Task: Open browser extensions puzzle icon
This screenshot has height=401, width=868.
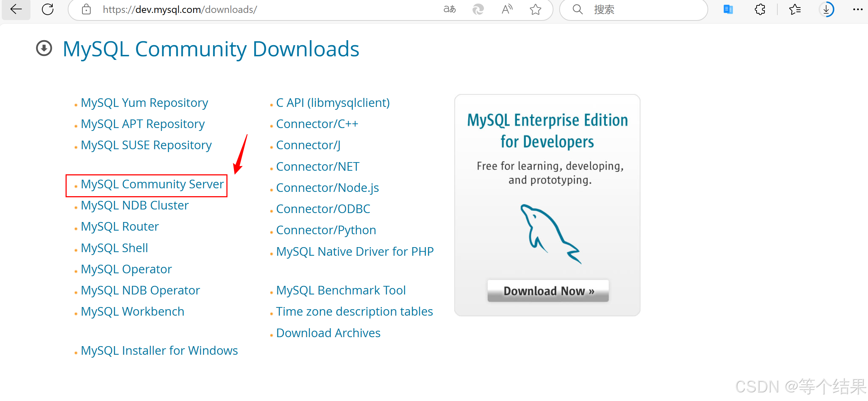Action: (x=760, y=9)
